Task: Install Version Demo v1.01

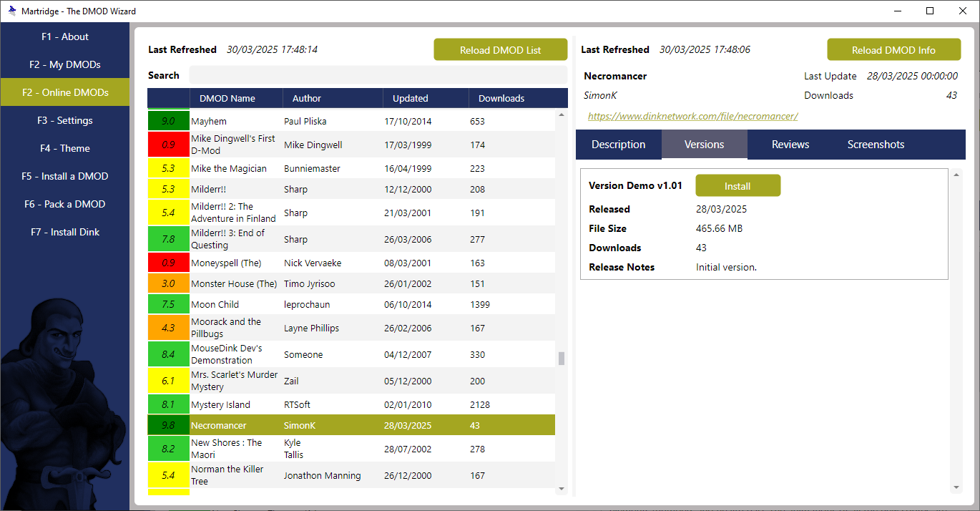Action: (738, 186)
